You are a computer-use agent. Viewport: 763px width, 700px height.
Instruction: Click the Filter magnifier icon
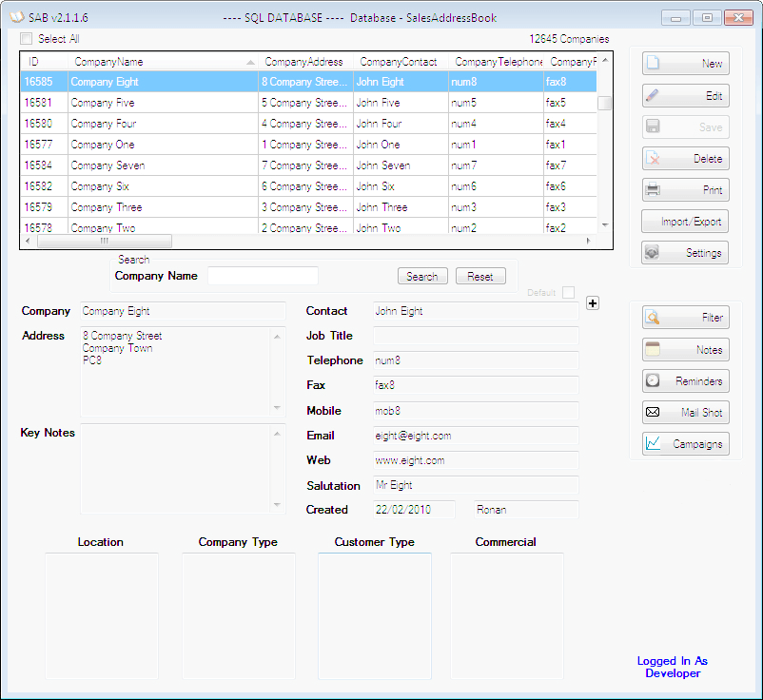[x=653, y=317]
